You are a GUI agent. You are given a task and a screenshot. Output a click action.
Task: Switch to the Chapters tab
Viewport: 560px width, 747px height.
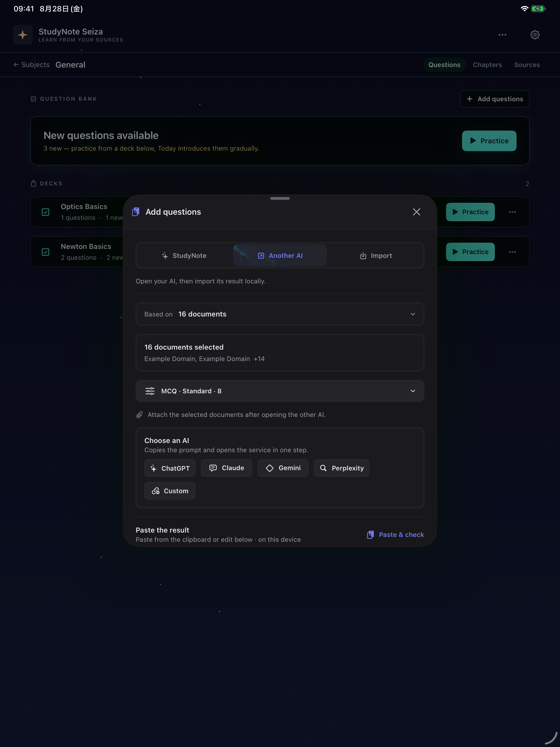487,65
